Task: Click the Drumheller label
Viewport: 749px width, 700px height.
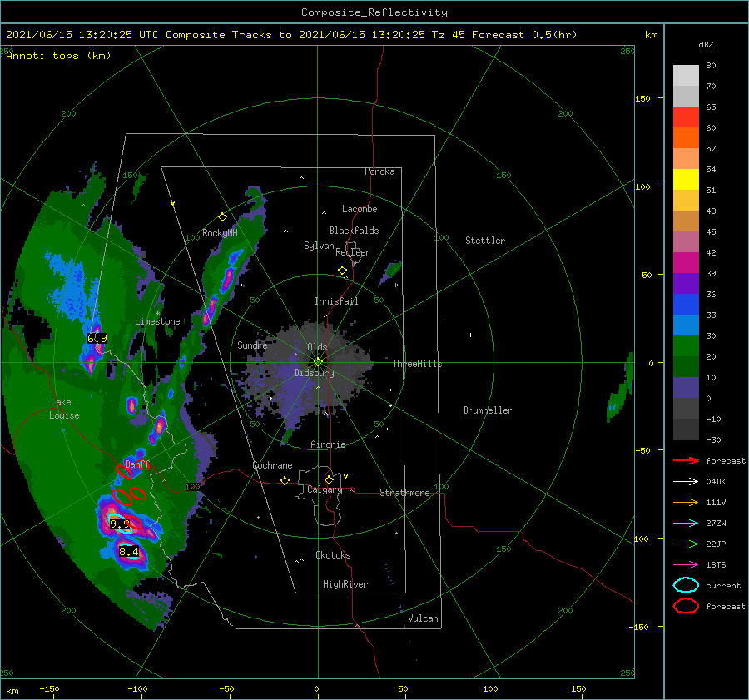Action: pyautogui.click(x=487, y=410)
